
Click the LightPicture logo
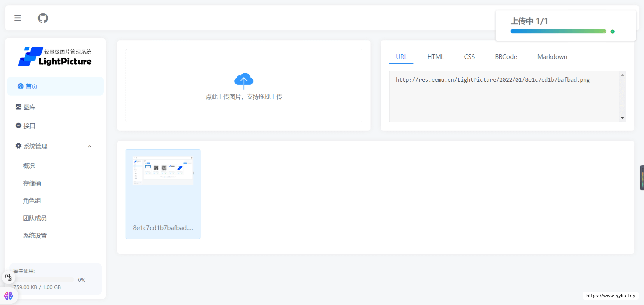(55, 57)
